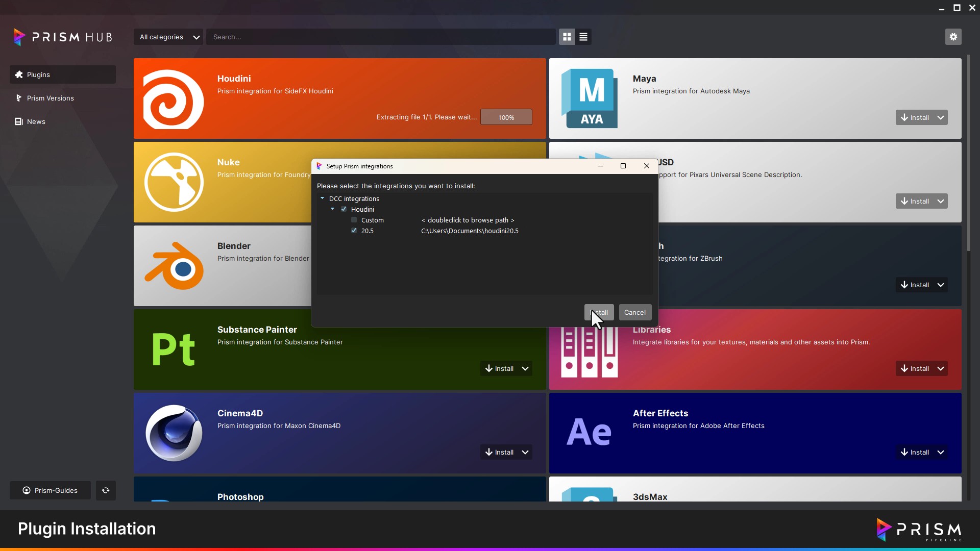The width and height of the screenshot is (980, 551).
Task: Close the Prism Hub window
Action: pyautogui.click(x=972, y=8)
